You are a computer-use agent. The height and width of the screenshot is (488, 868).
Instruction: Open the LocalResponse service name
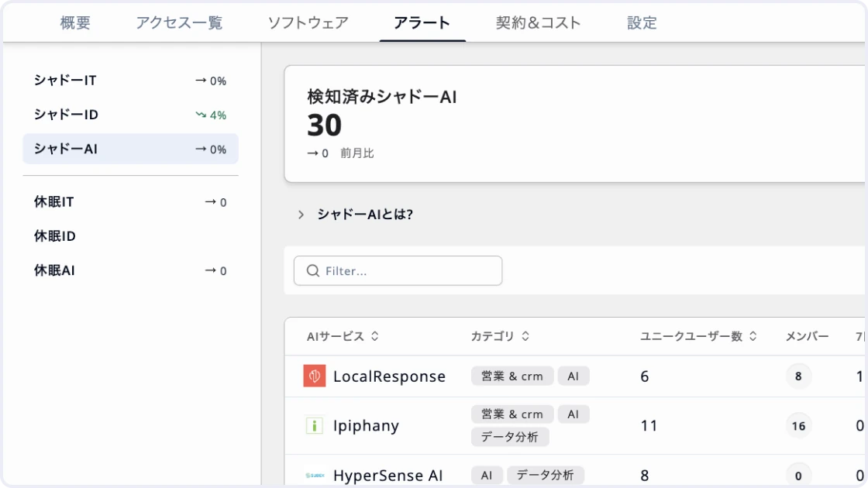tap(389, 376)
